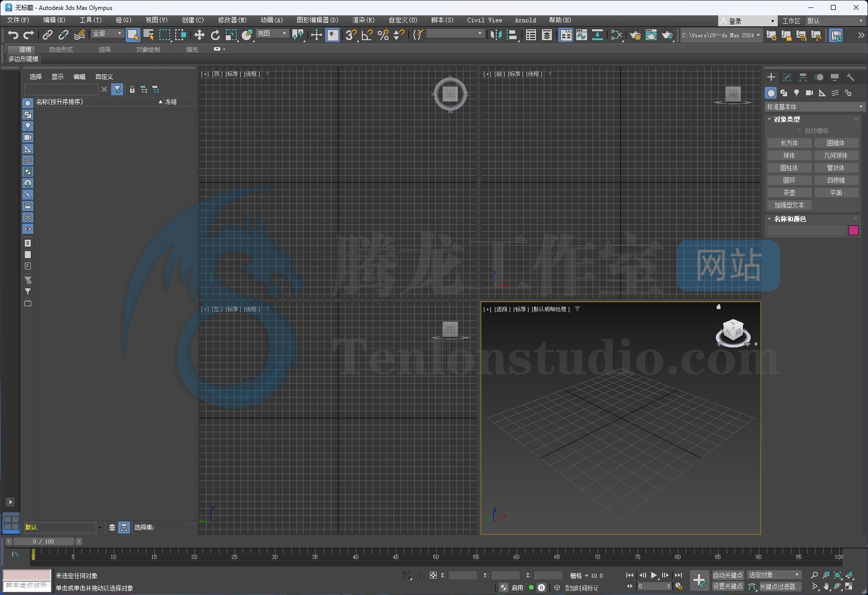Open the reference coordinate system 视图 dropdown
Screen dimensions: 868x595
point(272,33)
